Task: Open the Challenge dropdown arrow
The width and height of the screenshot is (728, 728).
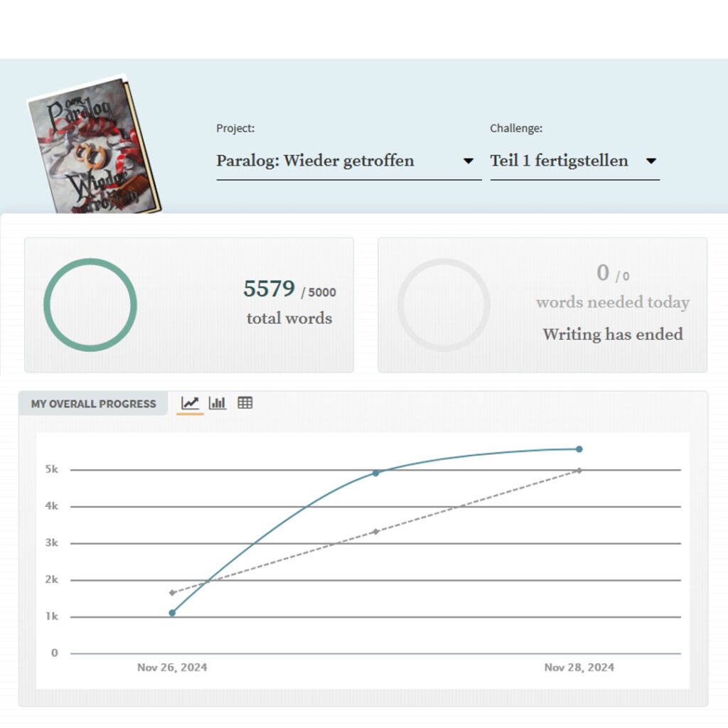Action: point(651,161)
